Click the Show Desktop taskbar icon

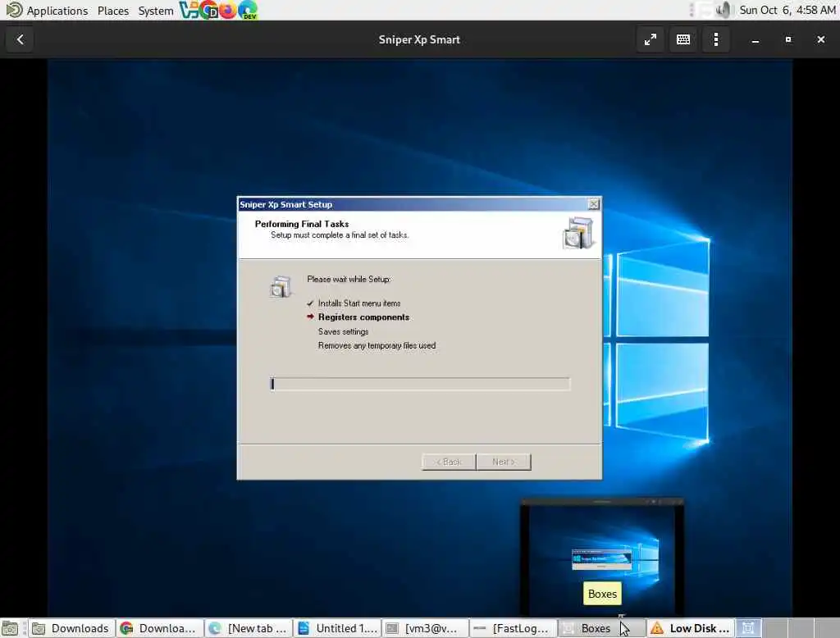coord(10,628)
